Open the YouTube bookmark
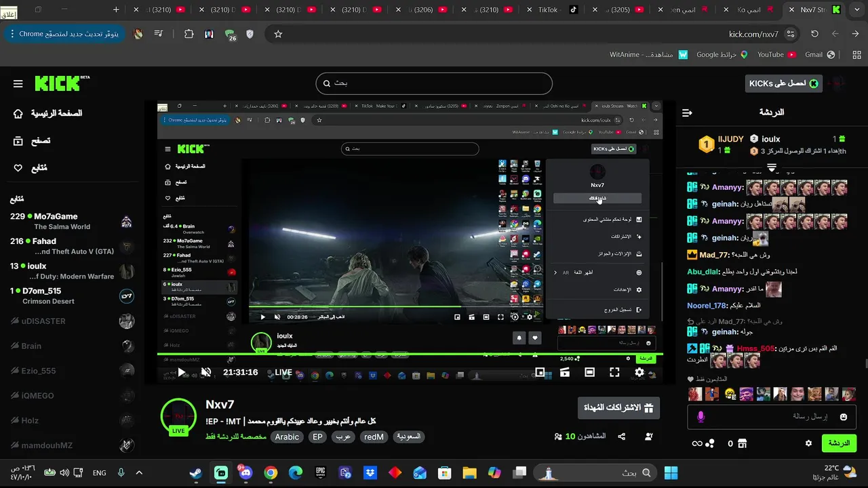Image resolution: width=868 pixels, height=488 pixels. tap(776, 54)
